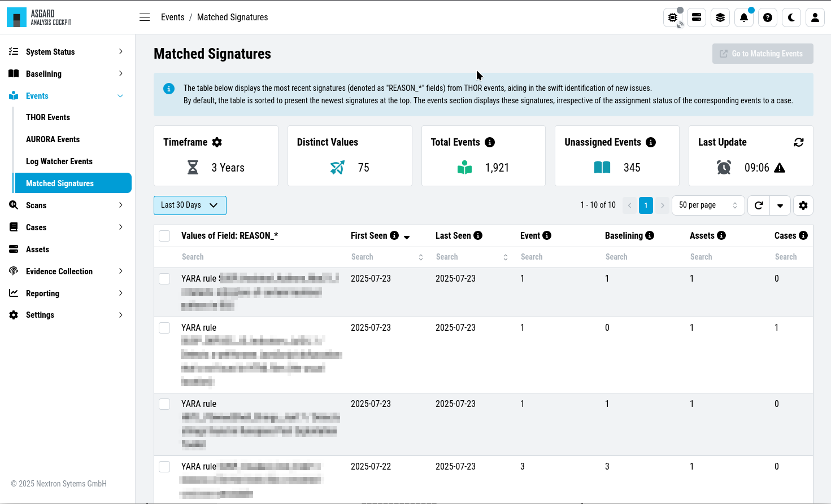The height and width of the screenshot is (504, 831).
Task: Check the first YARA rule row dated 2025-07-23
Action: coord(164,279)
